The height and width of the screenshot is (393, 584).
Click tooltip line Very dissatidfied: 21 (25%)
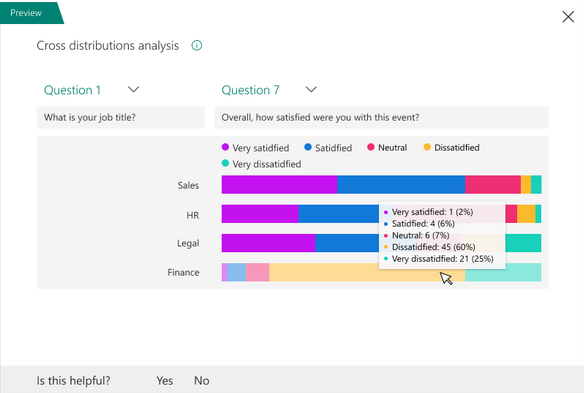tap(442, 259)
